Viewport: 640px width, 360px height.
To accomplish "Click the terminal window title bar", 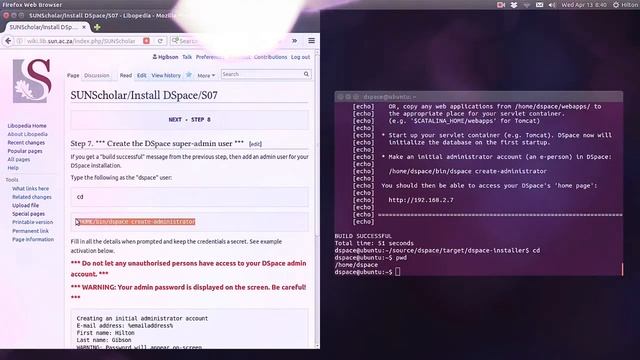I will (x=478, y=97).
